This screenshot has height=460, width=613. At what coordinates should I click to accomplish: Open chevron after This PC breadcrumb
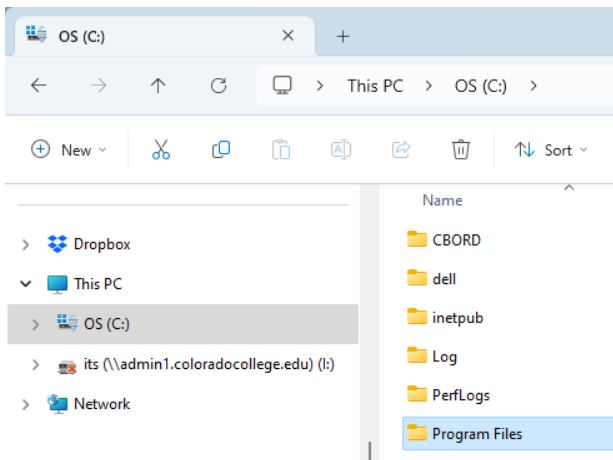[428, 86]
